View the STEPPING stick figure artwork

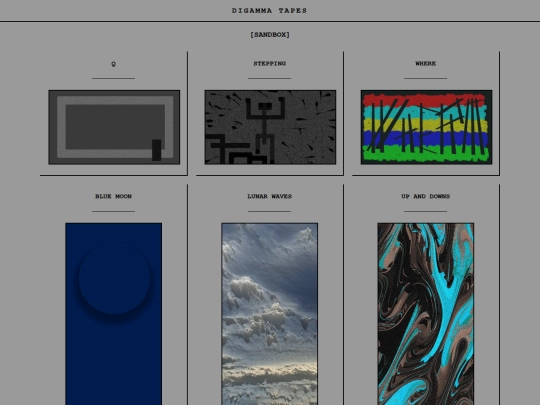click(x=270, y=127)
